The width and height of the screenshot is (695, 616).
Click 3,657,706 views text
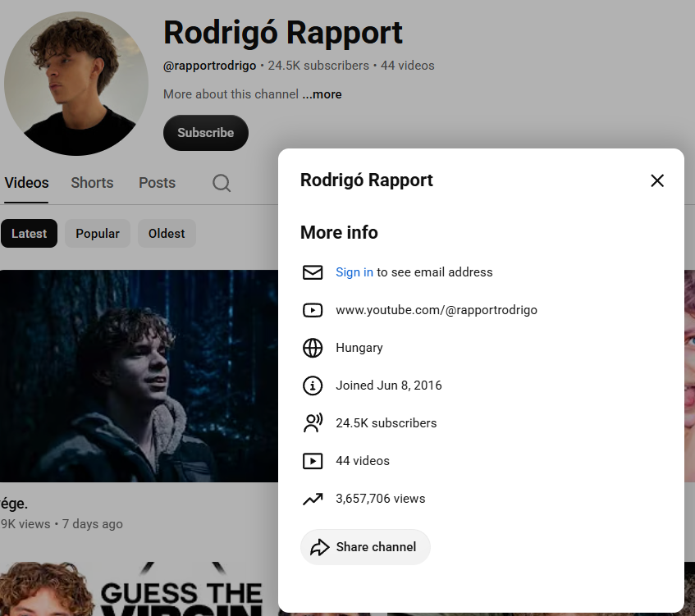pyautogui.click(x=380, y=499)
